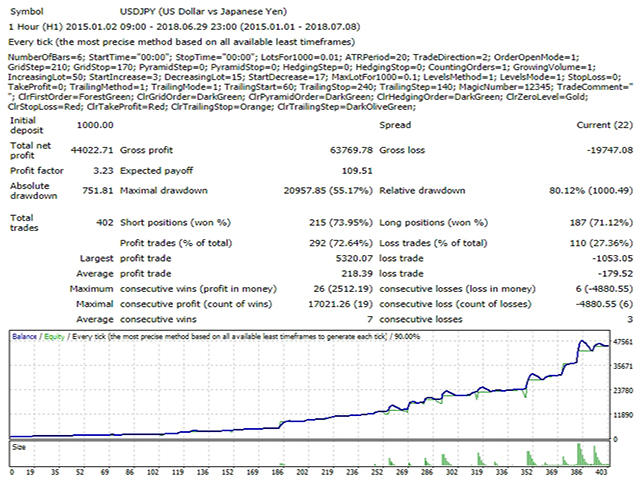
Task: Click the Spread Current (22) value
Action: pyautogui.click(x=604, y=125)
